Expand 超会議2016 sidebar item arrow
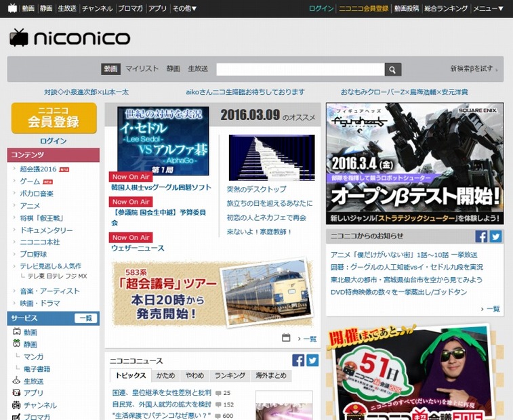Image resolution: width=513 pixels, height=420 pixels. (x=14, y=169)
